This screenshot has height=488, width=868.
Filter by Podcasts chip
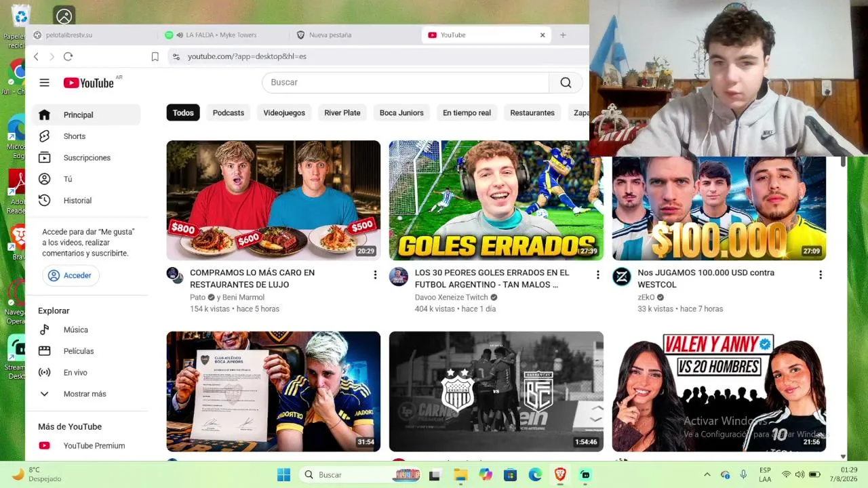229,113
